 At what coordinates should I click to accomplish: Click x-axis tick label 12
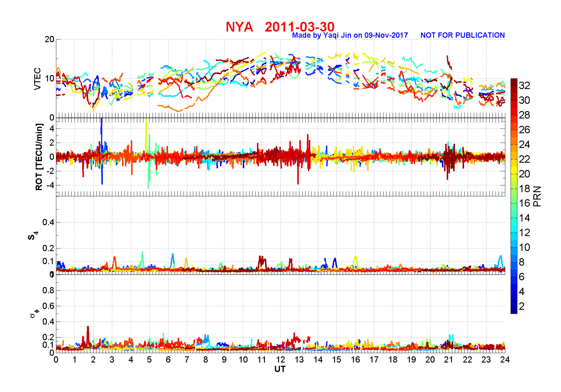pos(280,360)
